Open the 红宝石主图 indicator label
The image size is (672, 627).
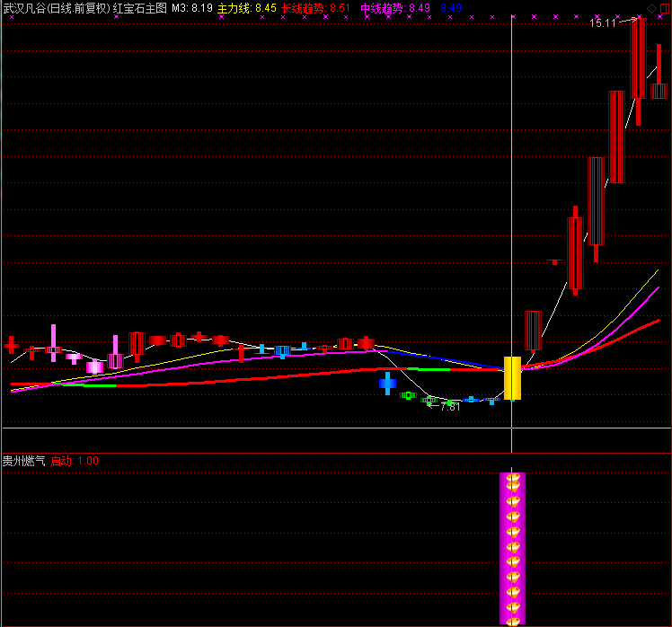140,8
